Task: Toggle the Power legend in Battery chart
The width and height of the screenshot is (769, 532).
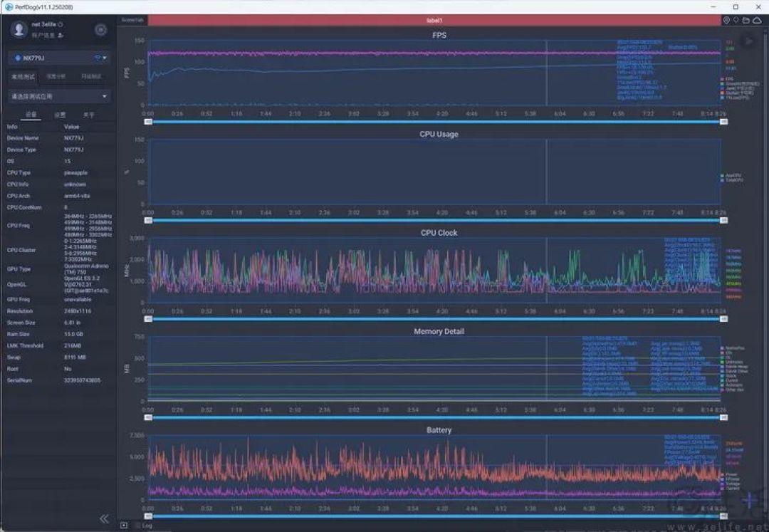Action: tap(729, 474)
